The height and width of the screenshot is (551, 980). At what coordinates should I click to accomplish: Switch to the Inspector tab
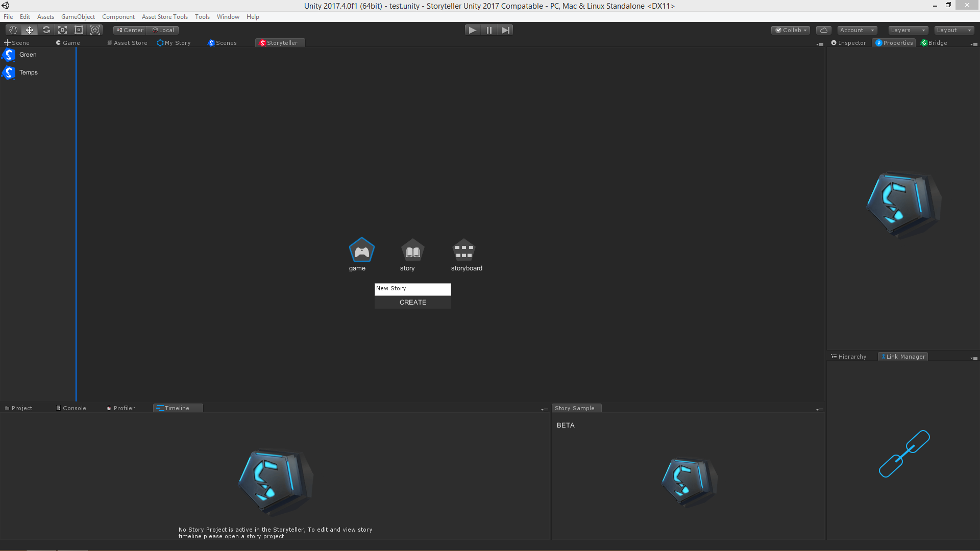(x=849, y=43)
